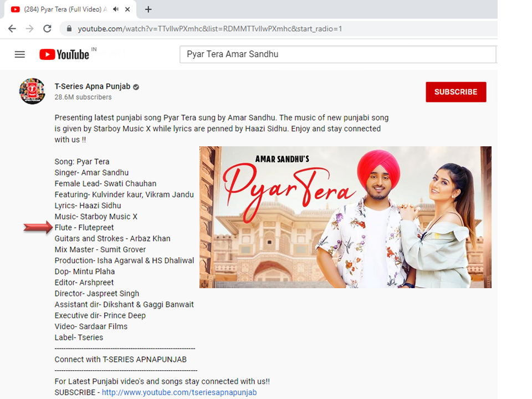Click in the YouTube search box
Screen dimensions: 532x399
[337, 54]
